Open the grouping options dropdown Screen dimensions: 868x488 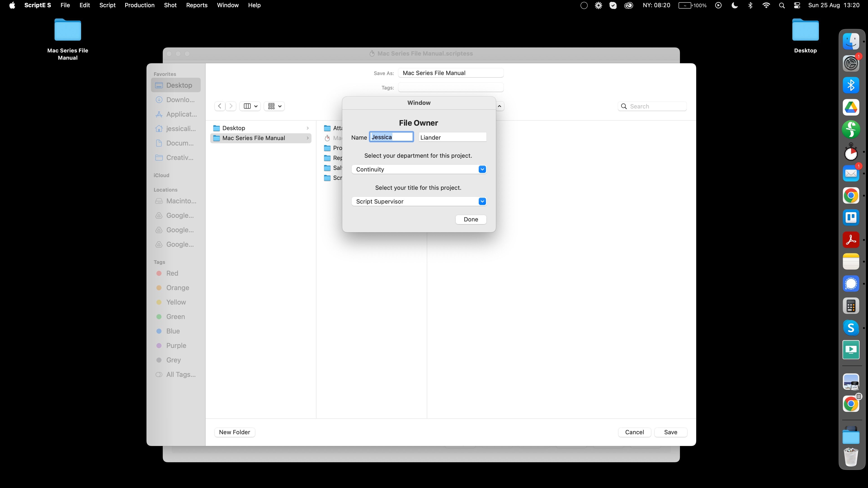click(274, 106)
